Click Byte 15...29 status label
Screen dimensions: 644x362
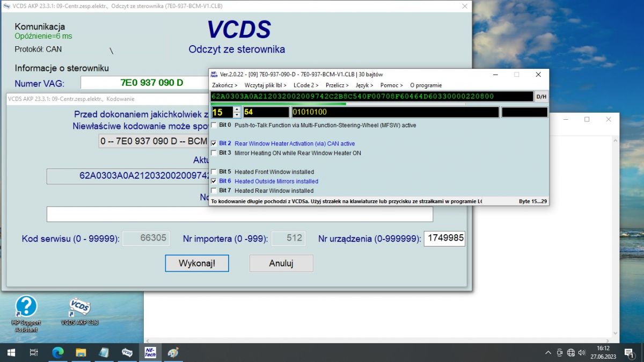(x=533, y=201)
